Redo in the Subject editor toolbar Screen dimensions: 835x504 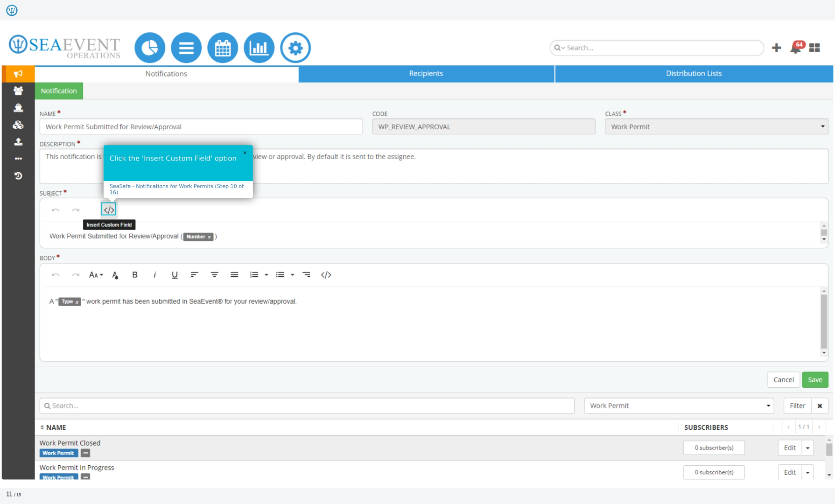[x=76, y=210]
